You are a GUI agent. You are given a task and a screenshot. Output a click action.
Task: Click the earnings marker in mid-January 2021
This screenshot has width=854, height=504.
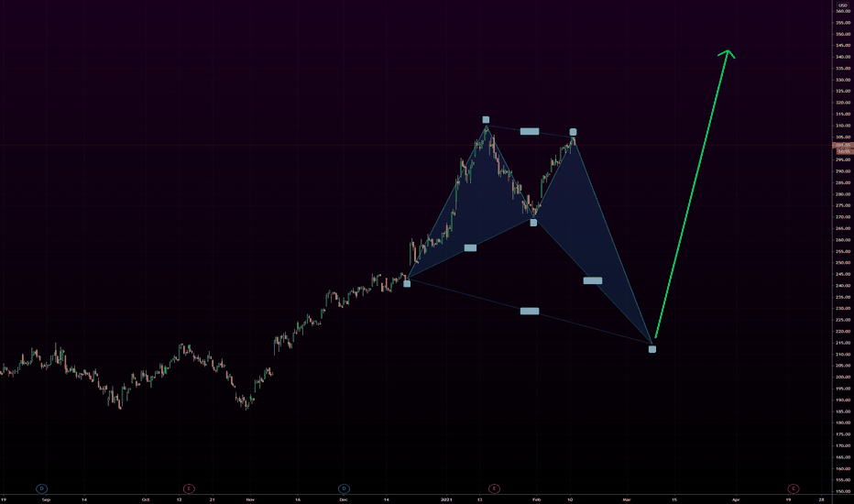tap(494, 488)
